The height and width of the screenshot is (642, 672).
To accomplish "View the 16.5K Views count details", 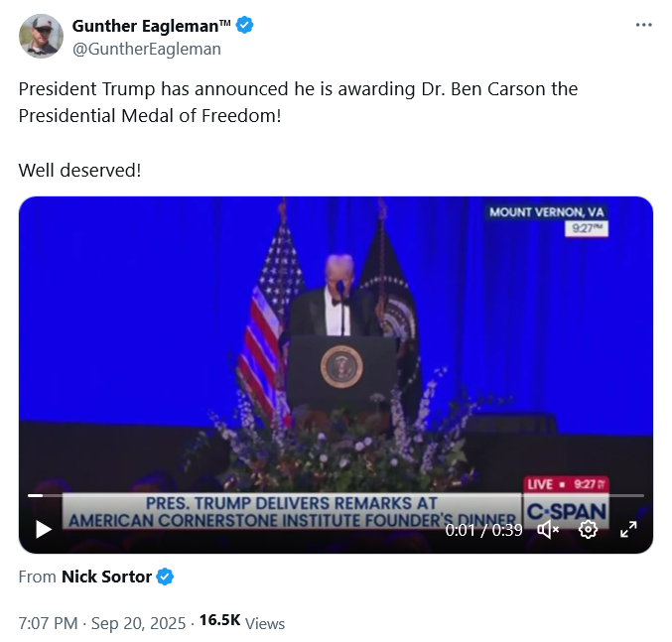I will [242, 622].
